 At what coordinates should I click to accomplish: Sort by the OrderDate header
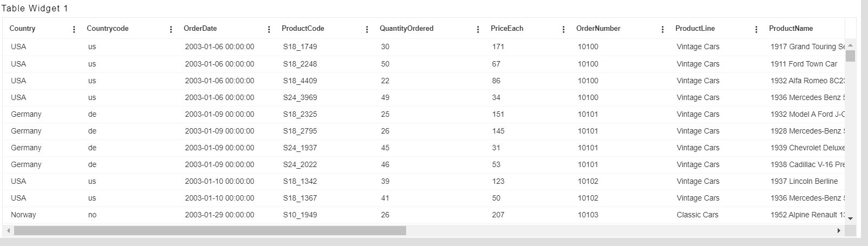[200, 29]
